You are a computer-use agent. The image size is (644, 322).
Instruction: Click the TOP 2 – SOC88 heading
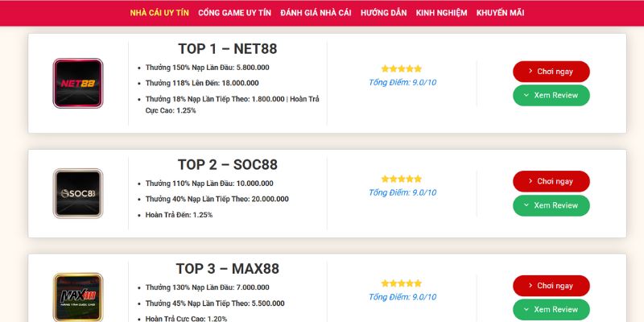coord(228,165)
